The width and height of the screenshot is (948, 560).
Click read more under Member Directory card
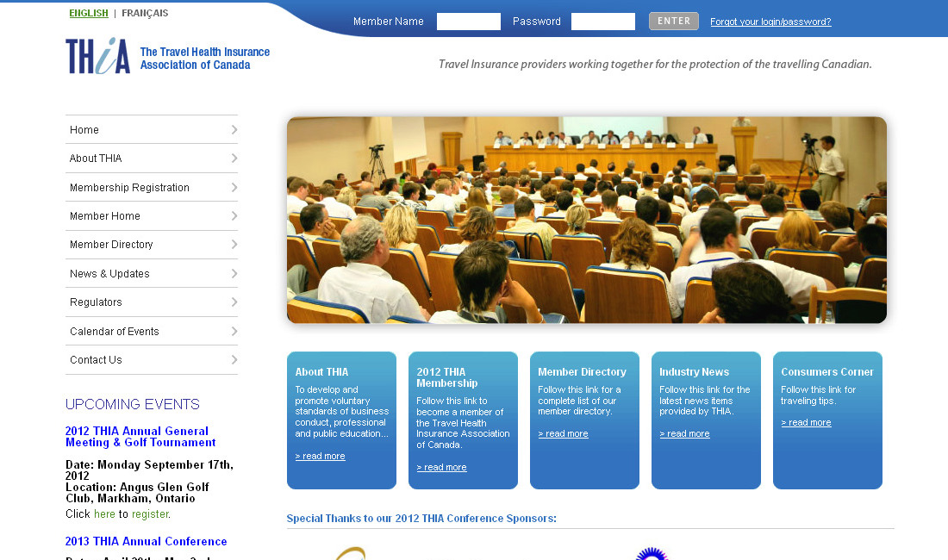click(563, 433)
